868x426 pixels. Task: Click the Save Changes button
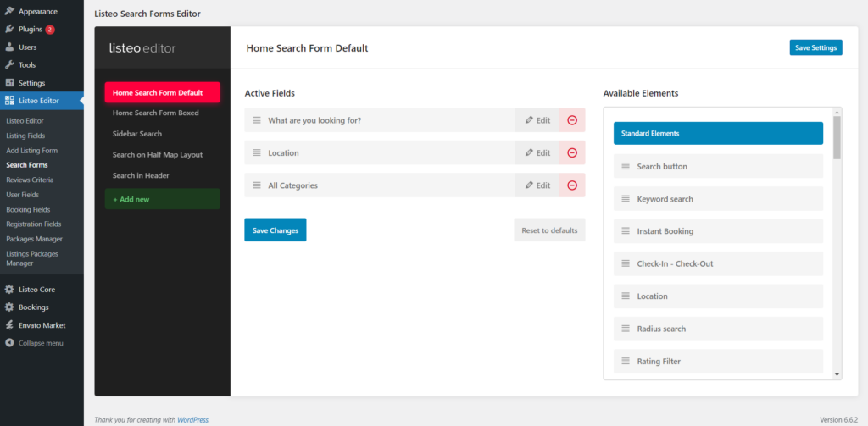point(275,230)
